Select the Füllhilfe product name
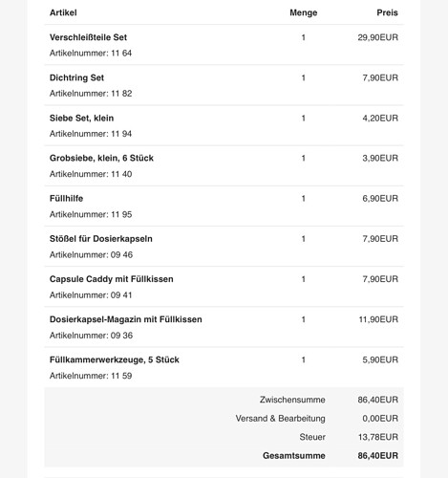The width and height of the screenshot is (448, 478). (x=66, y=199)
